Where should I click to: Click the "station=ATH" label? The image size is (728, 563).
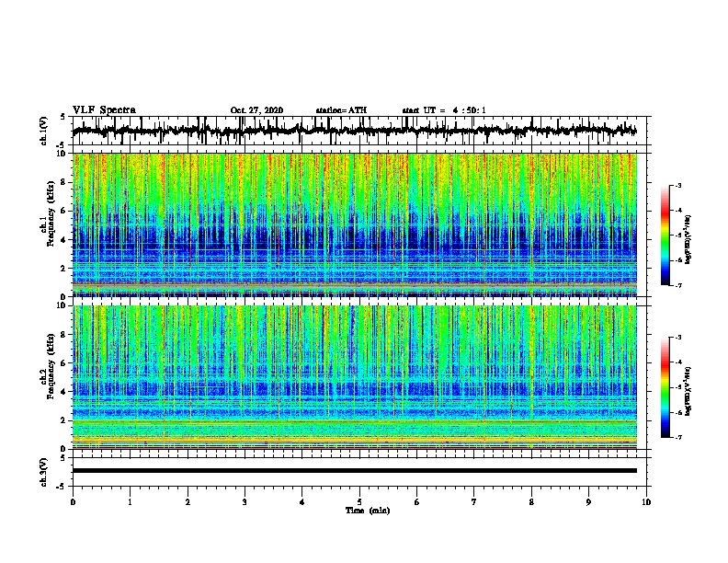(341, 110)
